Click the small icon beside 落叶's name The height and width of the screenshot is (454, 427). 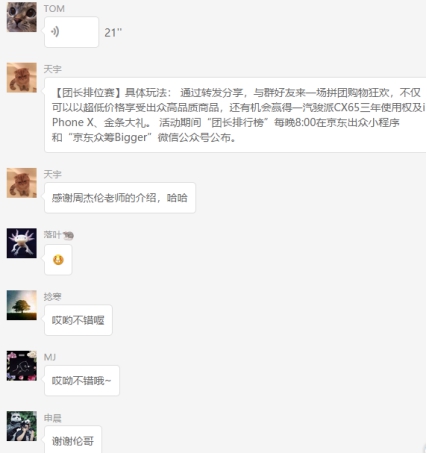68,235
